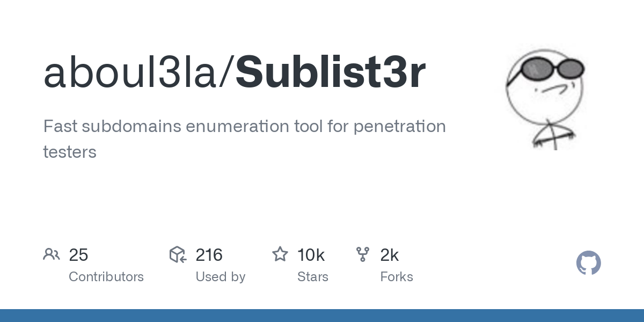
Task: Click the Used by label
Action: click(x=221, y=277)
